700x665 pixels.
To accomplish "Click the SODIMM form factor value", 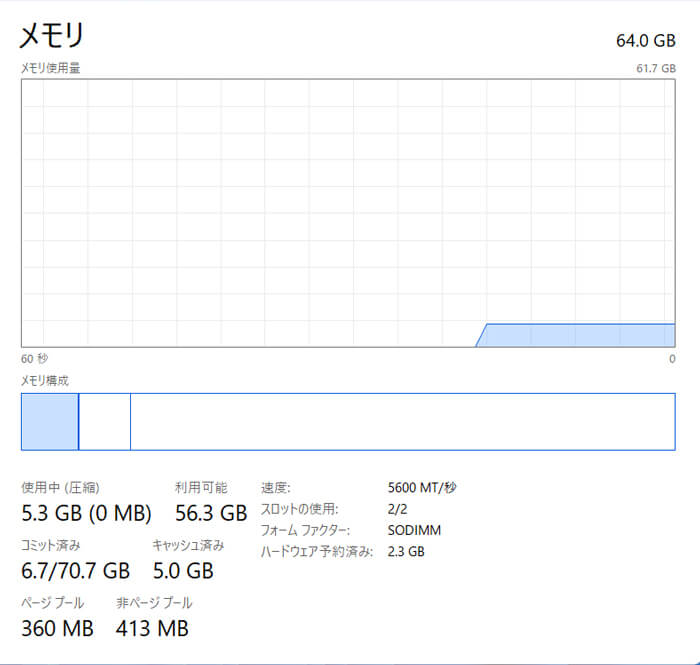I will (414, 530).
